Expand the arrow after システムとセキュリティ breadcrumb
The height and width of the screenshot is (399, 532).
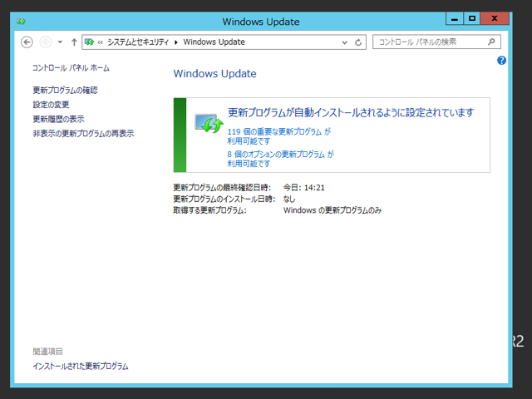click(175, 42)
